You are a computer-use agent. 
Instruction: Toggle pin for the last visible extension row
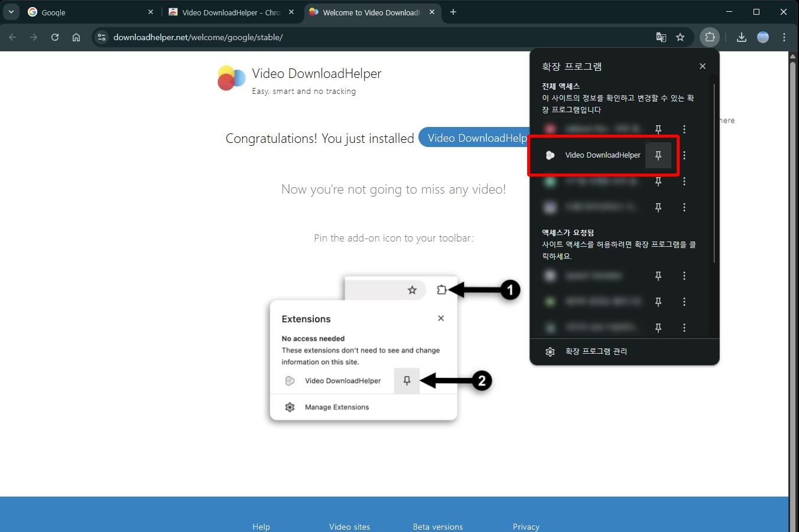coord(658,328)
